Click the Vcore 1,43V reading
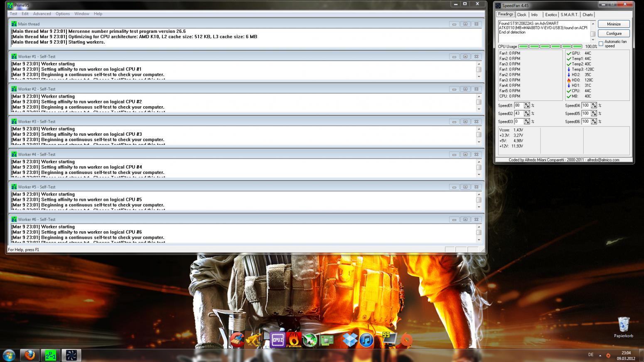The image size is (644, 362). tap(511, 130)
